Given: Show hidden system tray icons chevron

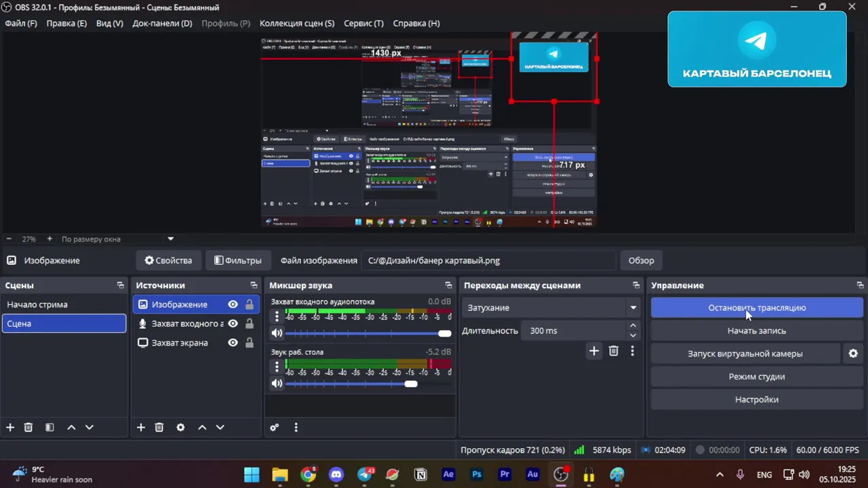Looking at the screenshot, I should pos(719,474).
